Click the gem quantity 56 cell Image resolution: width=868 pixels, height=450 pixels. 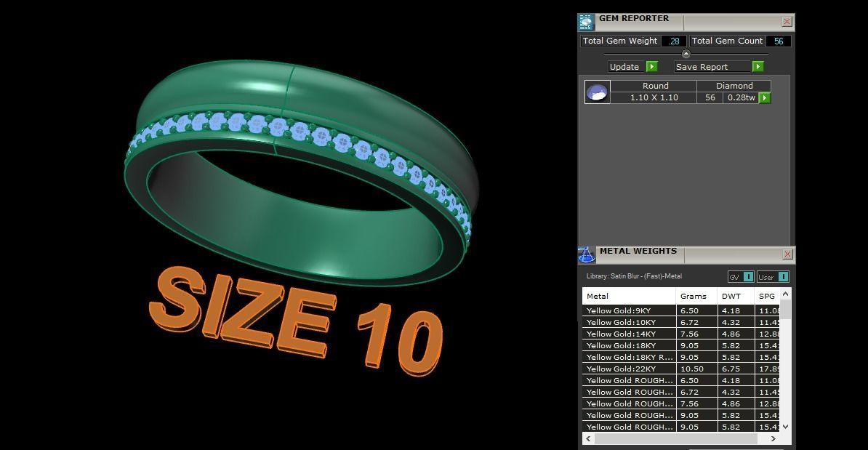(710, 97)
